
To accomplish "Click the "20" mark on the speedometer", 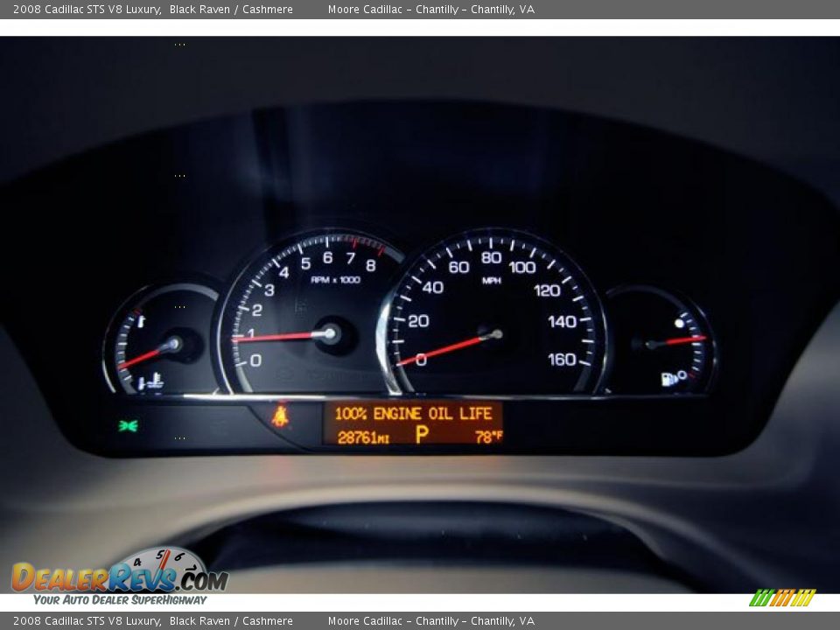I will 418,321.
